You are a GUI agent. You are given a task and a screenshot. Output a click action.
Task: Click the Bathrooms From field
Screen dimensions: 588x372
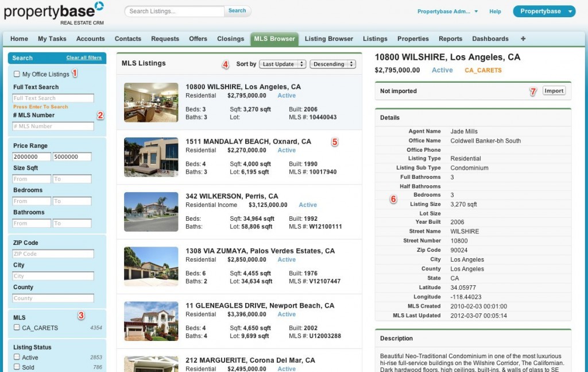[32, 223]
